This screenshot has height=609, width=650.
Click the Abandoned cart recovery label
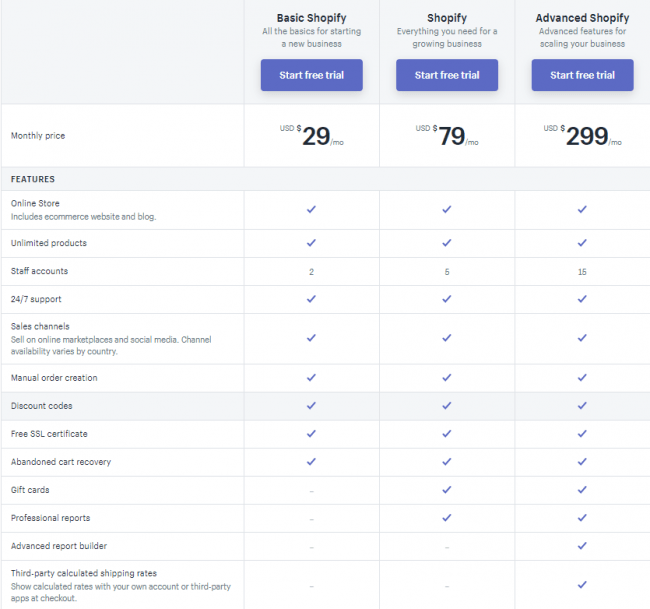pos(61,462)
